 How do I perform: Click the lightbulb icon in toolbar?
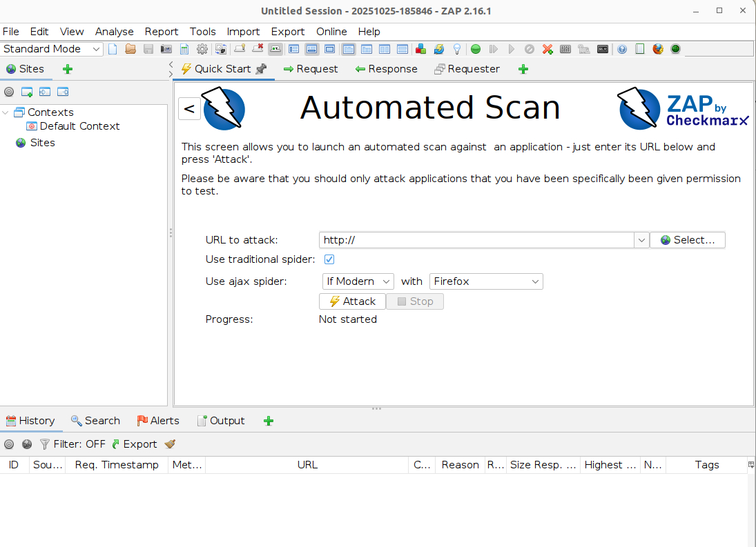tap(456, 49)
